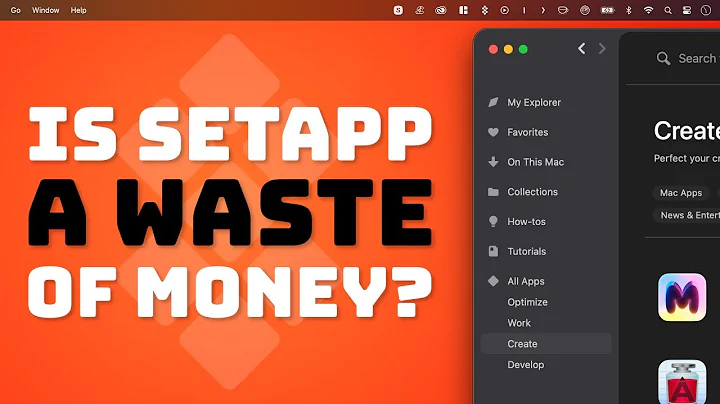Go back with the left chevron

[x=582, y=49]
